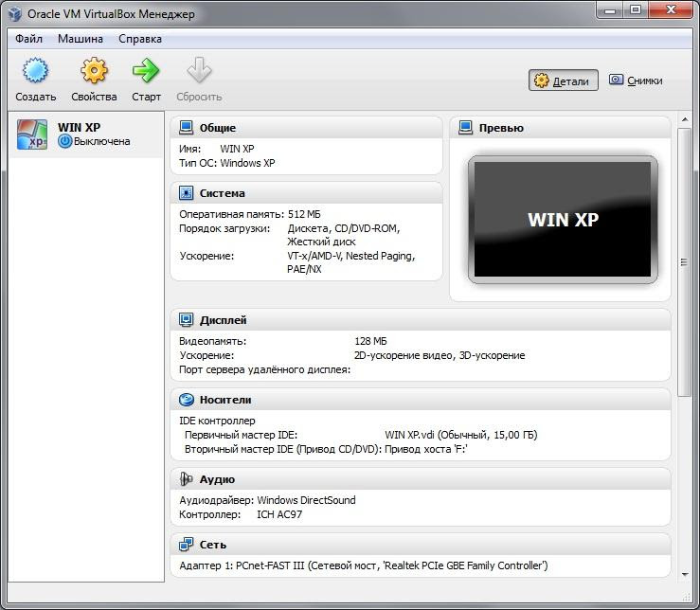Click the ICH AC97 controller text
Image resolution: width=700 pixels, height=610 pixels.
point(279,514)
